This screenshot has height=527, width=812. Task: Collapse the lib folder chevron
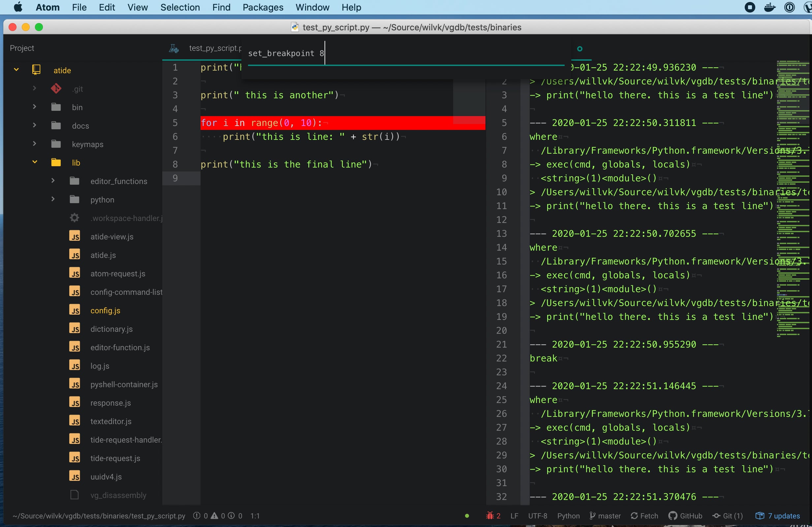pyautogui.click(x=34, y=162)
